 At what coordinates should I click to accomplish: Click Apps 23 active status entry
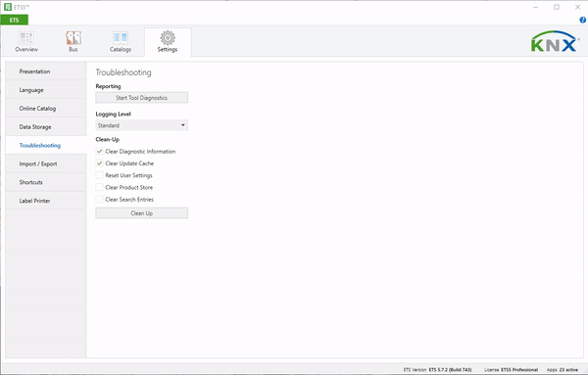pos(563,370)
